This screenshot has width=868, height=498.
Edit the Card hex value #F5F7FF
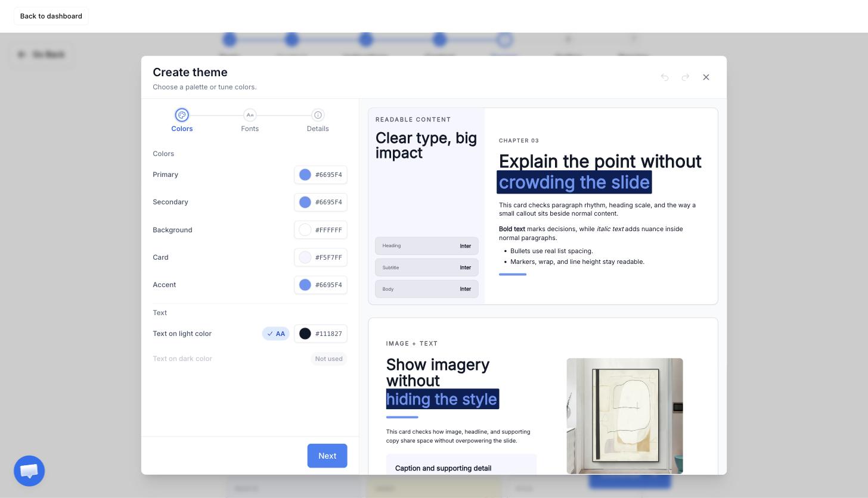pos(328,257)
